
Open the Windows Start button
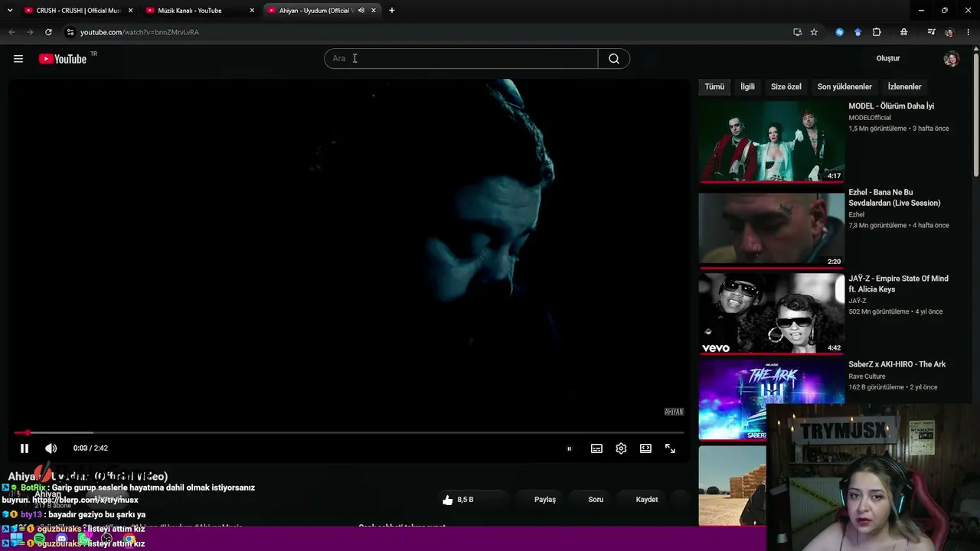(16, 540)
